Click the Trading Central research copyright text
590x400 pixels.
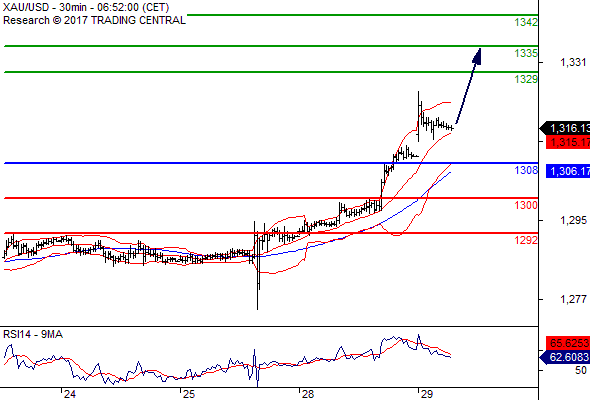[x=94, y=20]
